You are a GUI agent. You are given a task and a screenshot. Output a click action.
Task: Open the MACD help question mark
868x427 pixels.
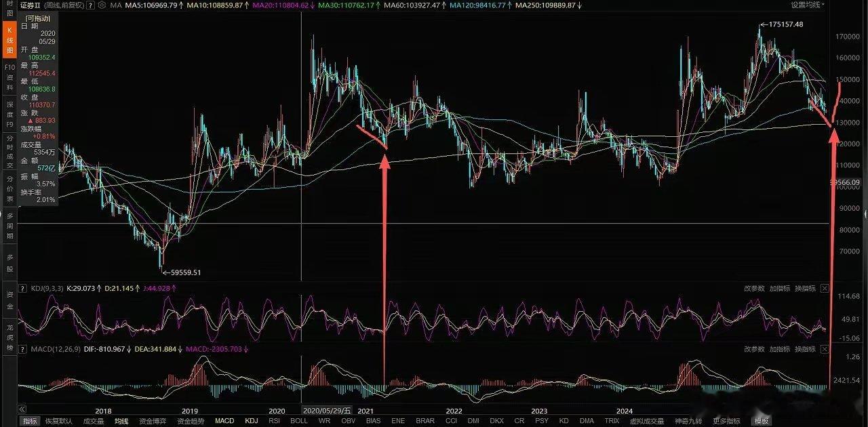point(23,349)
